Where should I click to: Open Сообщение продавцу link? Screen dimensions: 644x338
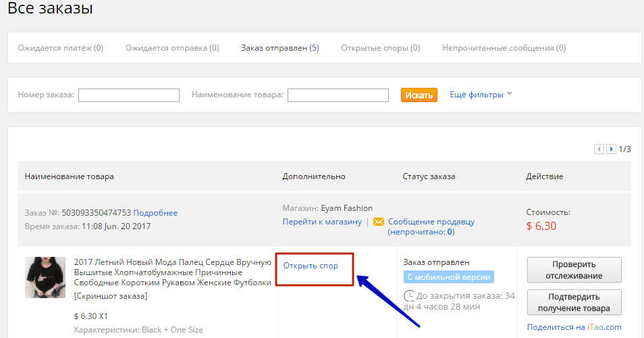click(431, 222)
